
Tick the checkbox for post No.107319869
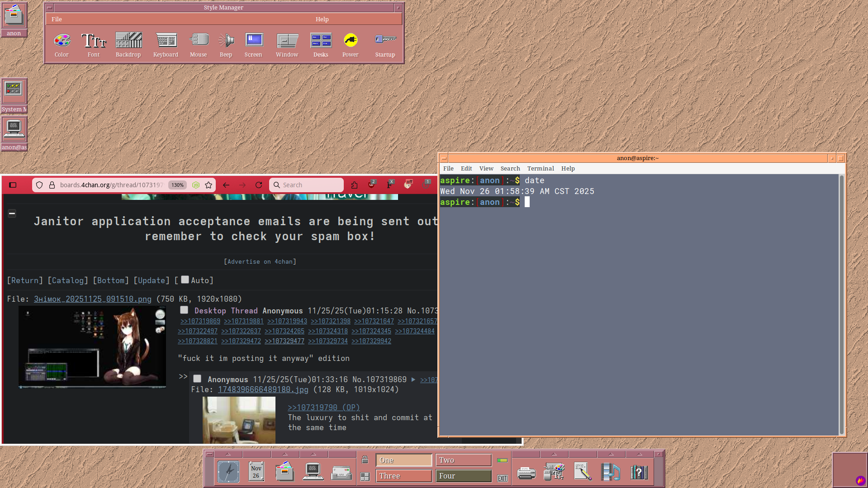pos(197,379)
